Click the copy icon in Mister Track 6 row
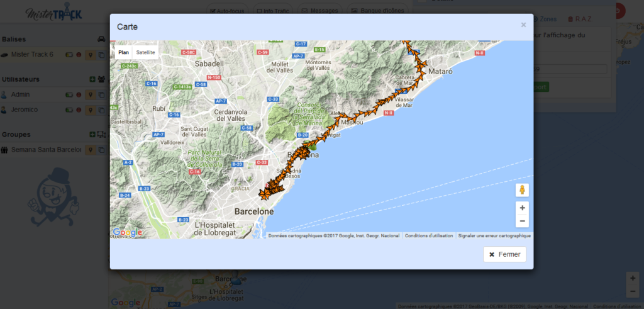Image resolution: width=644 pixels, height=309 pixels. coord(101,55)
